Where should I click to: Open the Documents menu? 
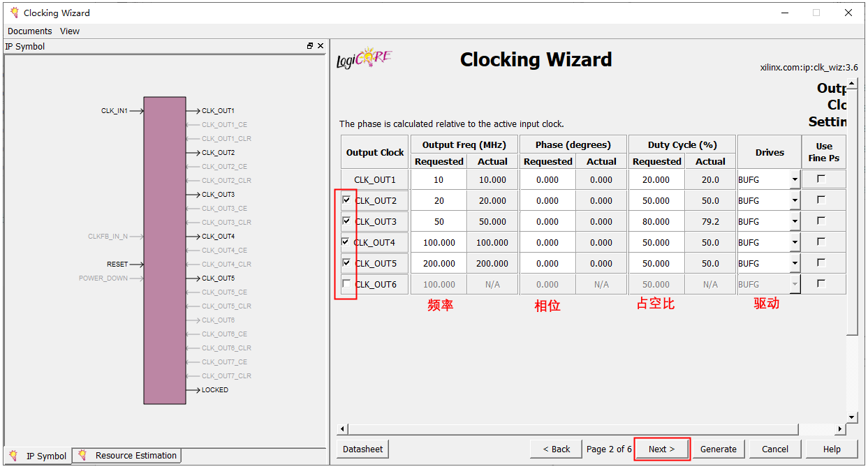[x=29, y=31]
